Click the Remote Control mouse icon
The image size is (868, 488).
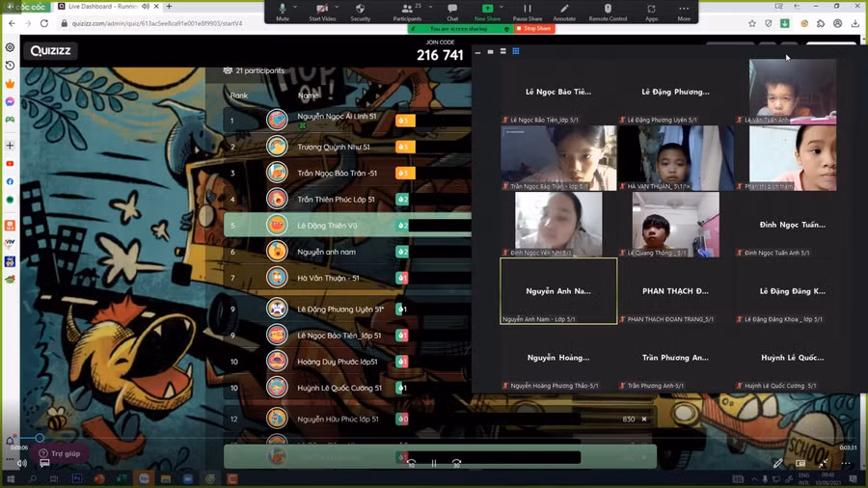[x=608, y=9]
